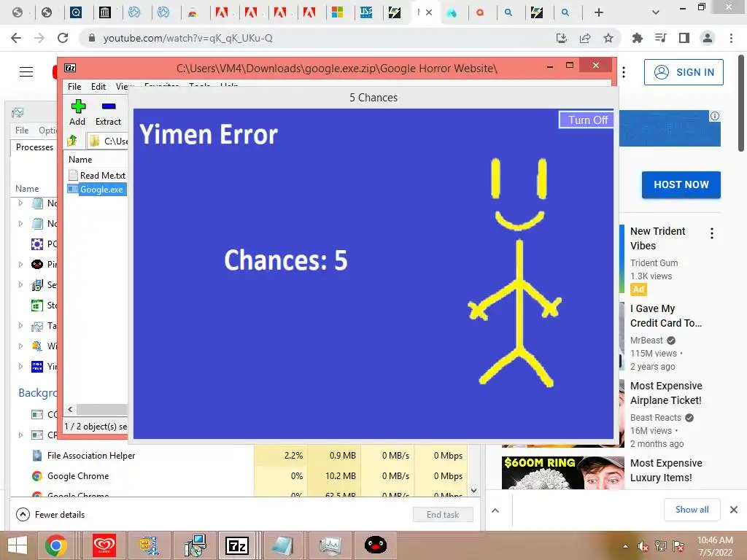Go back in Chrome browser

click(16, 38)
